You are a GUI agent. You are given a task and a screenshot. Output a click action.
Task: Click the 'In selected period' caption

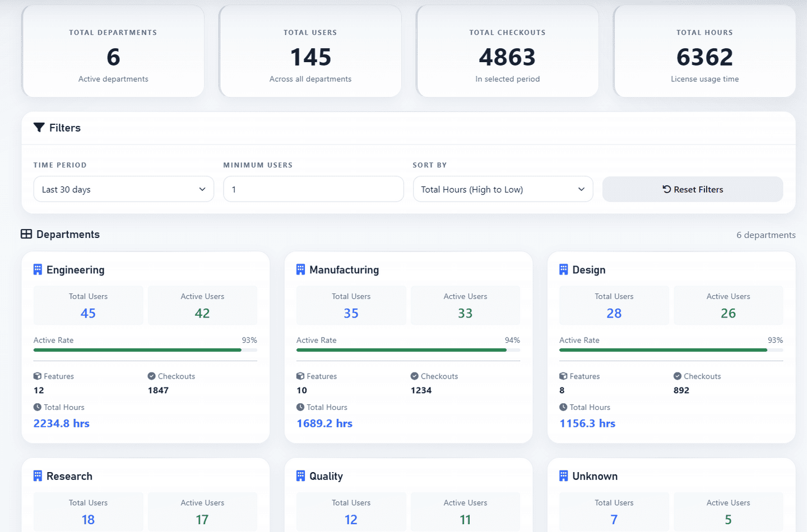tap(508, 79)
